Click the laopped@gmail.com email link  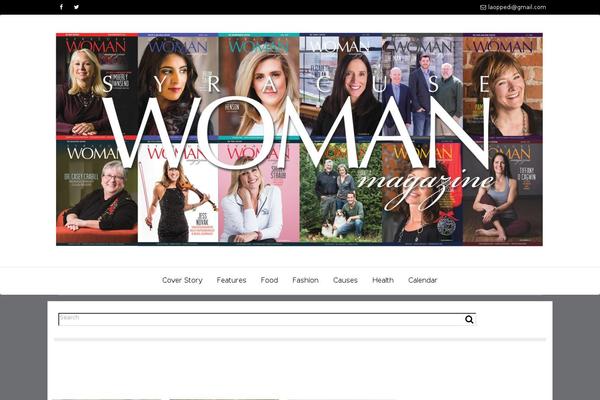[x=517, y=7]
